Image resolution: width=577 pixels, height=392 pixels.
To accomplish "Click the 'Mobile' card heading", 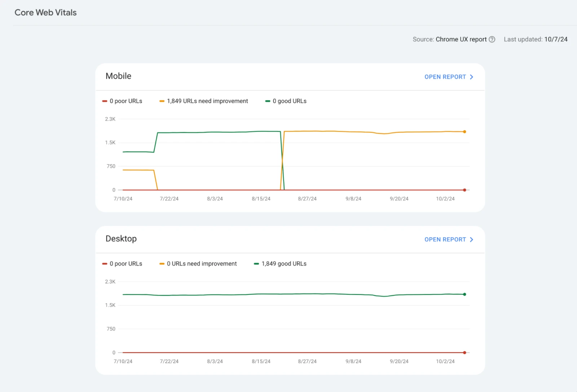I will tap(118, 76).
